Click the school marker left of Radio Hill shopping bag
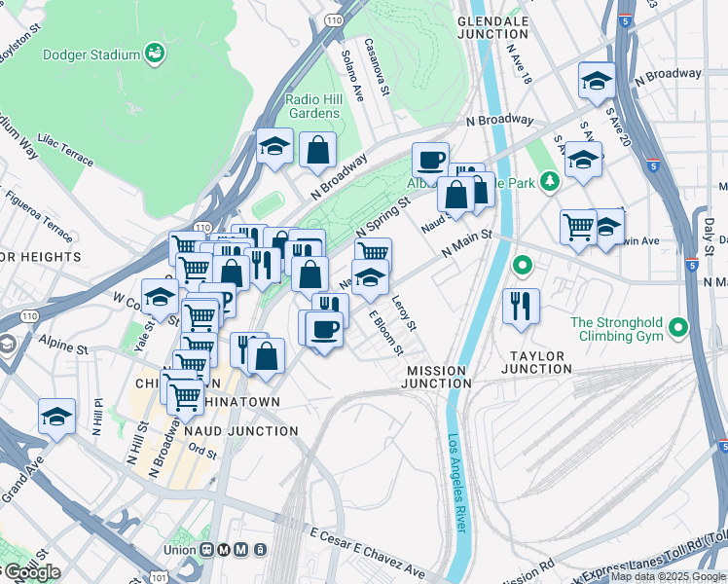Image resolution: width=728 pixels, height=584 pixels. coord(274,147)
